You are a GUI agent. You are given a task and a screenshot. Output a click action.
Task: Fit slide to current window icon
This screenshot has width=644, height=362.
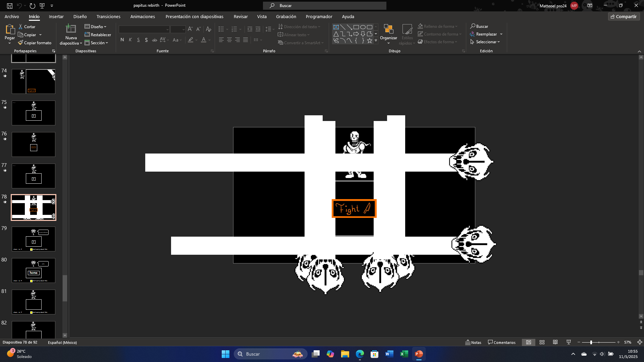[640, 342]
